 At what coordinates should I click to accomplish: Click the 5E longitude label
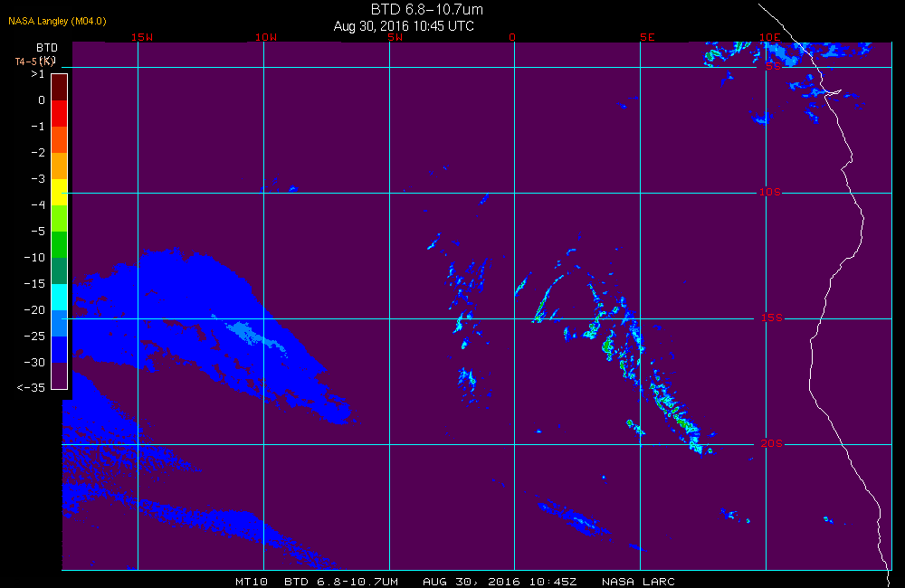[648, 37]
